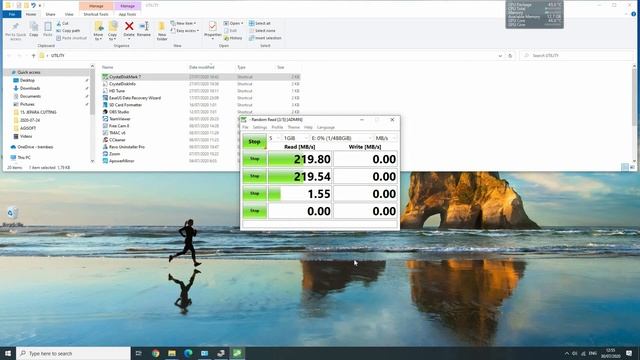This screenshot has height=360, width=640.
Task: Click Select none in ribbon
Action: coord(262,31)
